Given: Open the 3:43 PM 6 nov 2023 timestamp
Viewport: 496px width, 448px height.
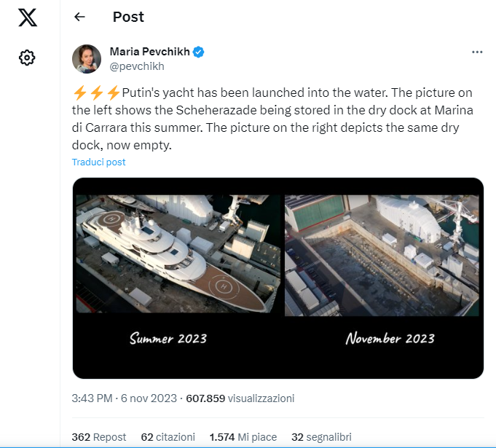Looking at the screenshot, I should pyautogui.click(x=124, y=398).
